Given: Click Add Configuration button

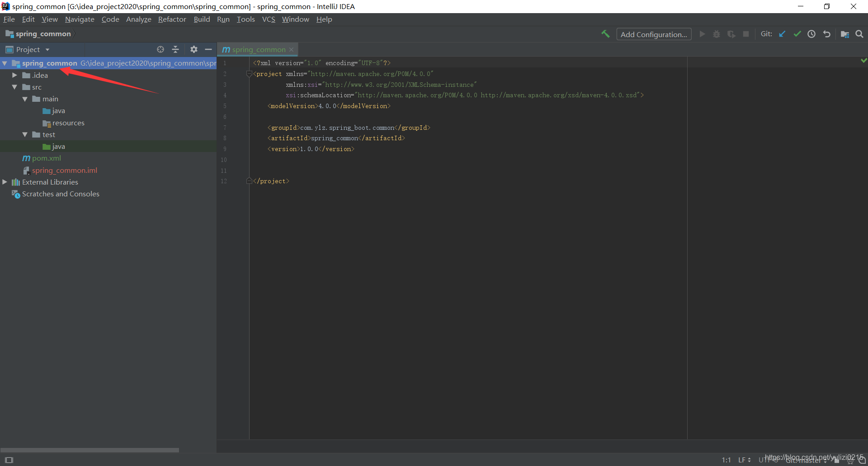Looking at the screenshot, I should click(654, 34).
